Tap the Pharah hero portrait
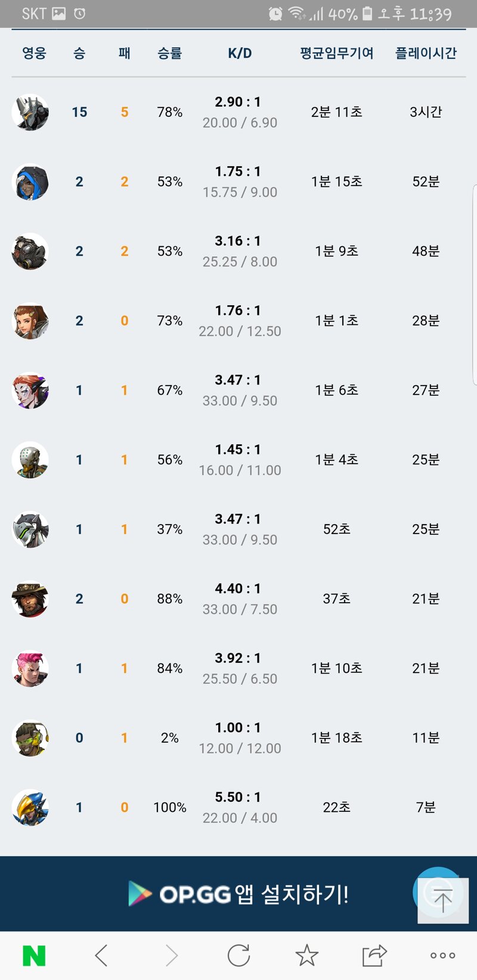 pyautogui.click(x=30, y=807)
